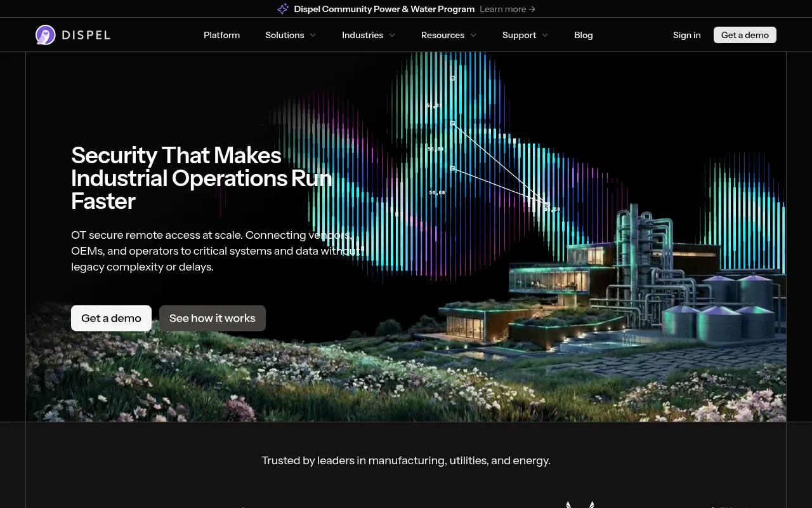Open the Industries menu label
812x508 pixels.
[x=362, y=35]
